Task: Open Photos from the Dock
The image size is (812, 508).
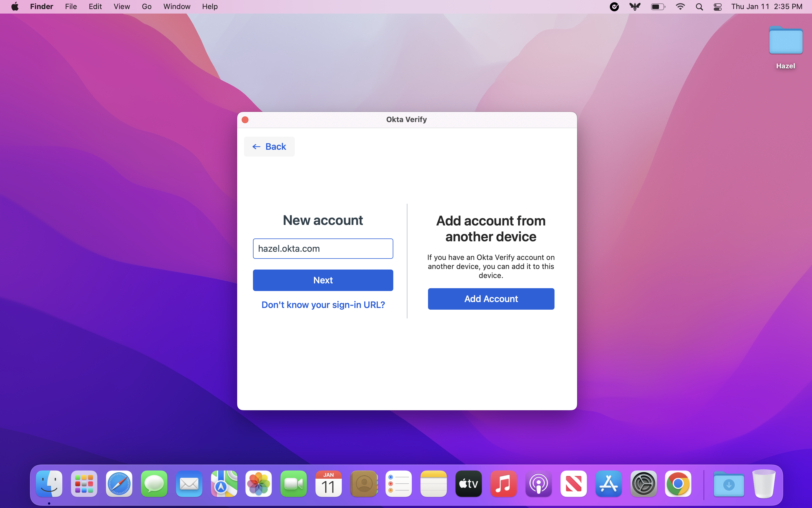Action: pyautogui.click(x=258, y=483)
